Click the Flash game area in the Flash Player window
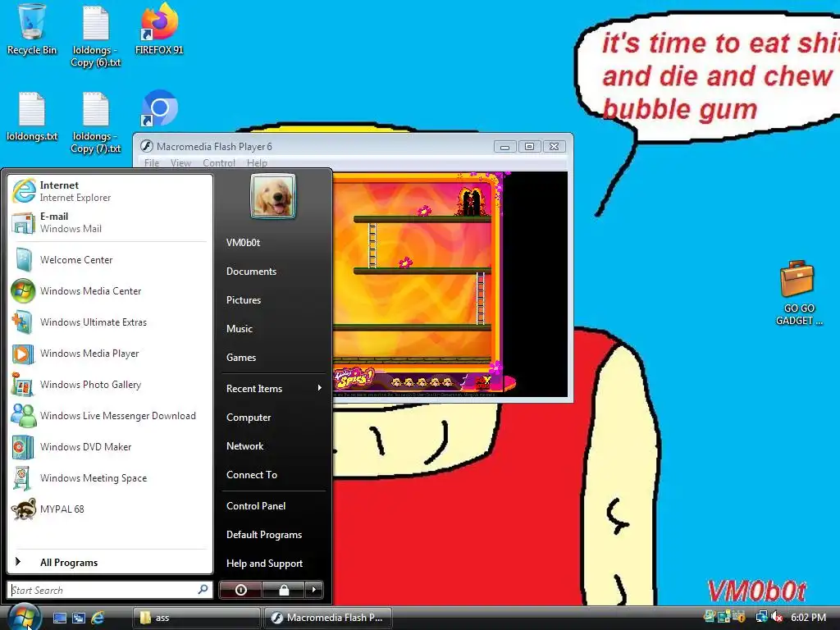Viewport: 840px width, 630px height. (418, 284)
